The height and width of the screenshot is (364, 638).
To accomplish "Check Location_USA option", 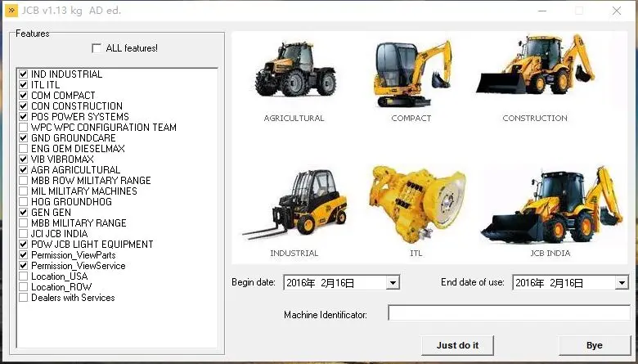I will [23, 276].
